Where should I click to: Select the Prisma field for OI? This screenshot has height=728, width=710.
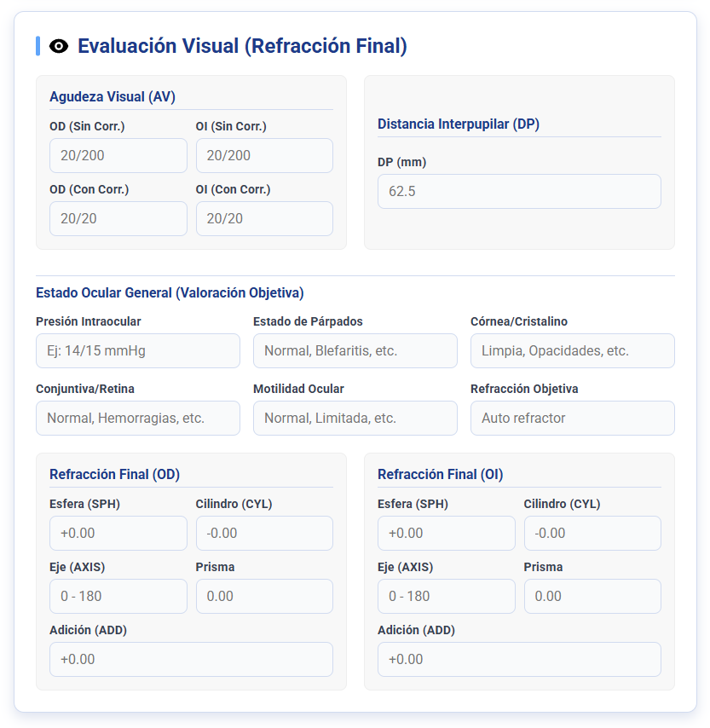[592, 596]
